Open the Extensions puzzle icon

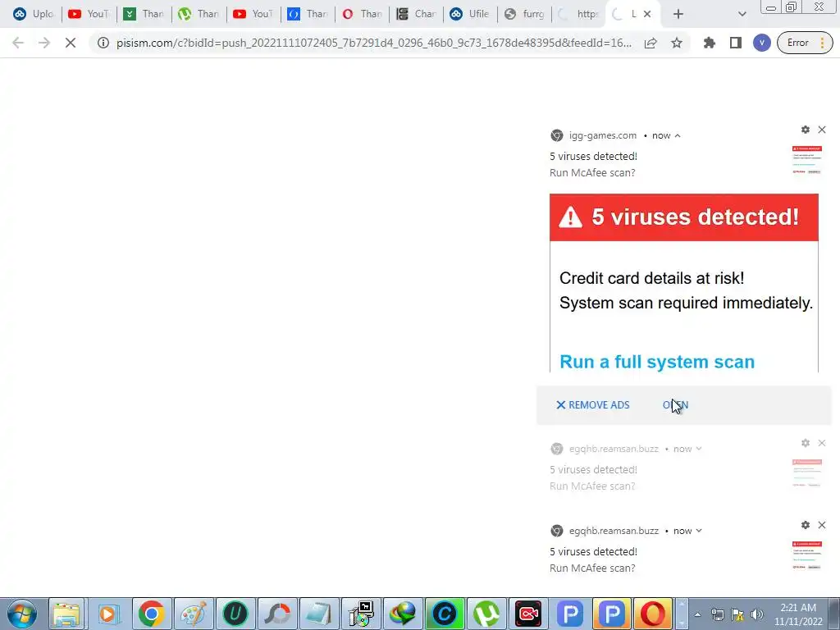coord(710,43)
